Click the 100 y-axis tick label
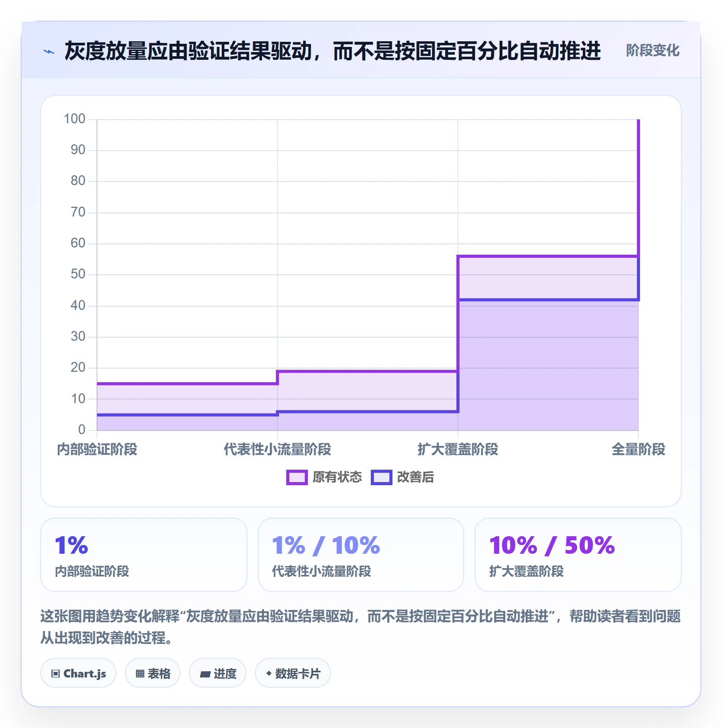The image size is (722, 728). click(74, 119)
